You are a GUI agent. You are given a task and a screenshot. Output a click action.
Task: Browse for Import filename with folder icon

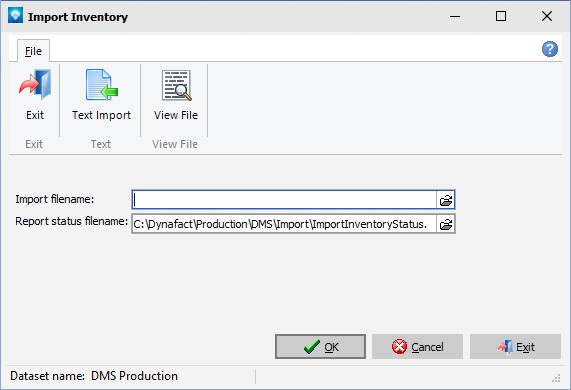coord(446,200)
